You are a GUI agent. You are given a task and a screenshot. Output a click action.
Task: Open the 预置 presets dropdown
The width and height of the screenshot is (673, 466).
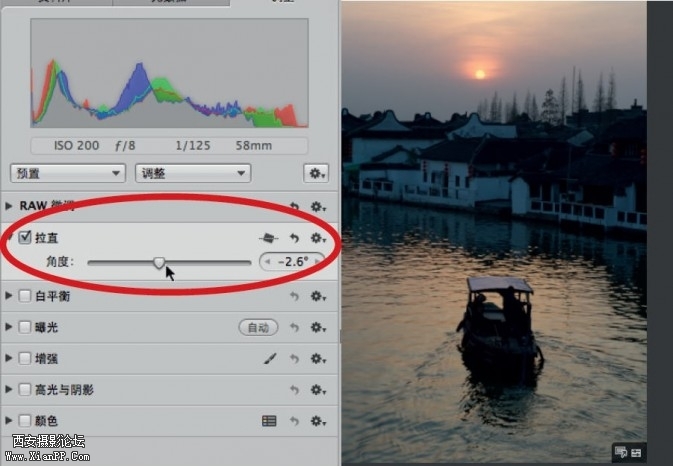(68, 173)
